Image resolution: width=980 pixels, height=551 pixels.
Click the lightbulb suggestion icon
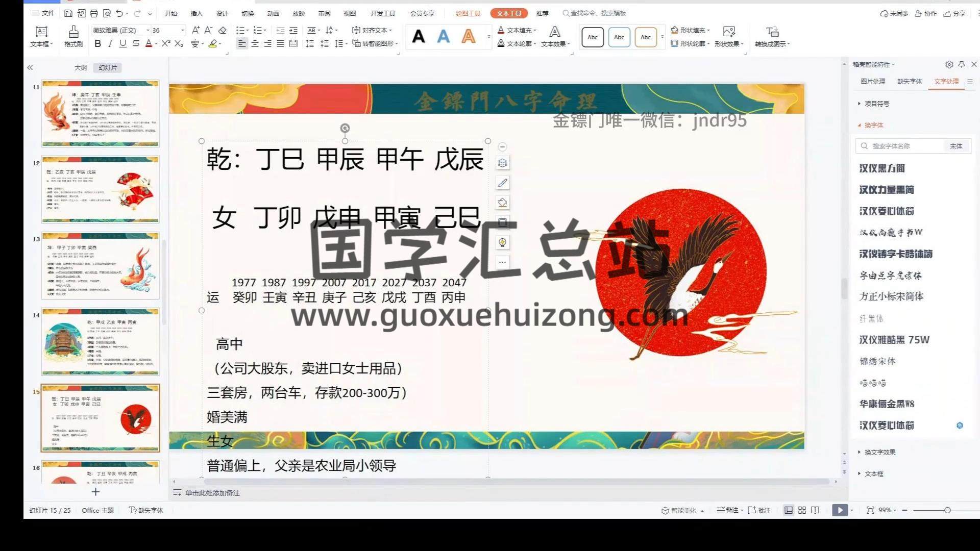pos(502,242)
